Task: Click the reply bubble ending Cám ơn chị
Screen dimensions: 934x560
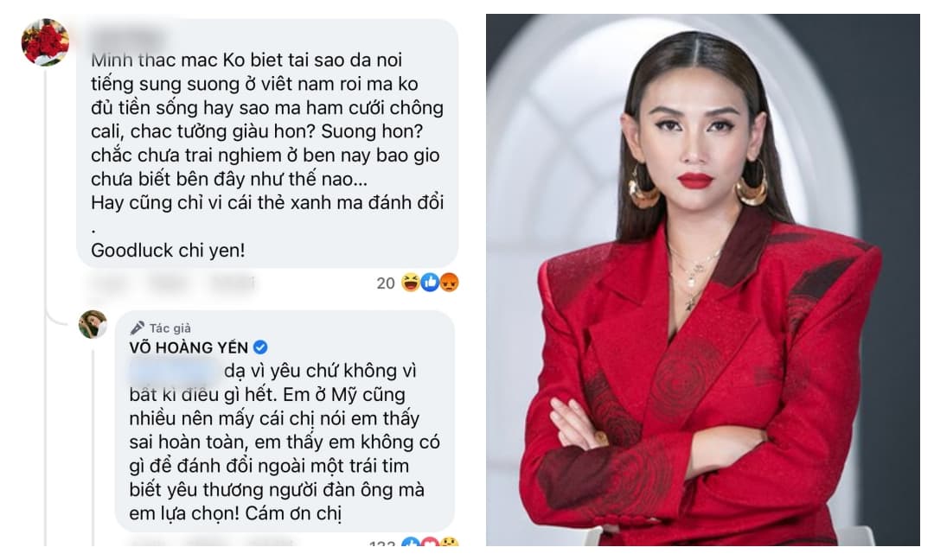Action: [x=285, y=422]
